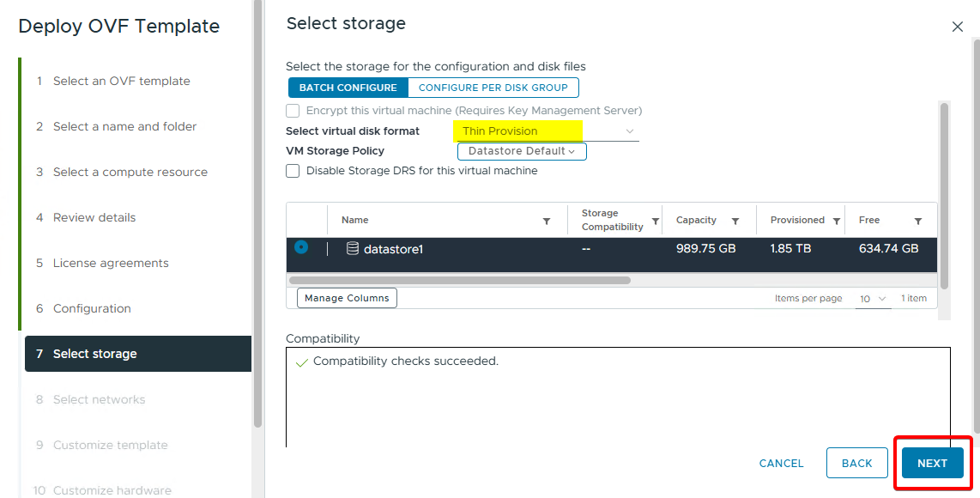
Task: Click the Next button
Action: click(932, 463)
